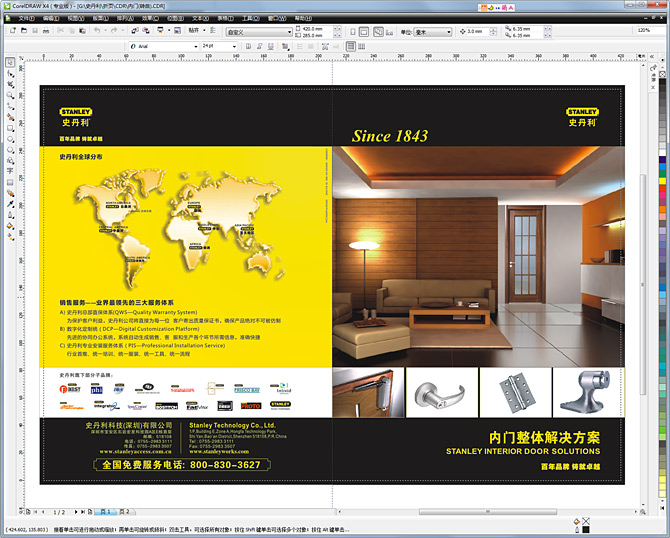Open the 文件 (File) menu
The height and width of the screenshot is (538, 670).
coord(25,18)
